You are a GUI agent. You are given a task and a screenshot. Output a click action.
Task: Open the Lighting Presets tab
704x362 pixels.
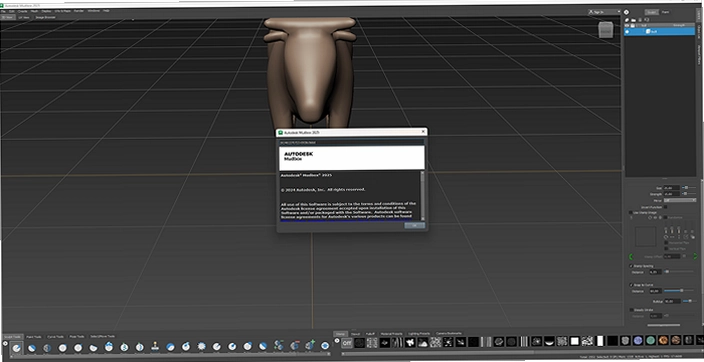[419, 334]
